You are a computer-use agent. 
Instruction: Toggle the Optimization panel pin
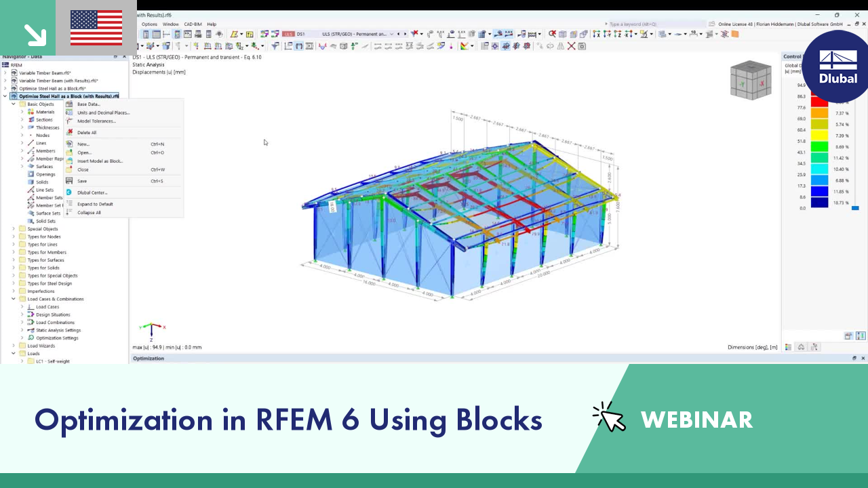click(x=854, y=358)
